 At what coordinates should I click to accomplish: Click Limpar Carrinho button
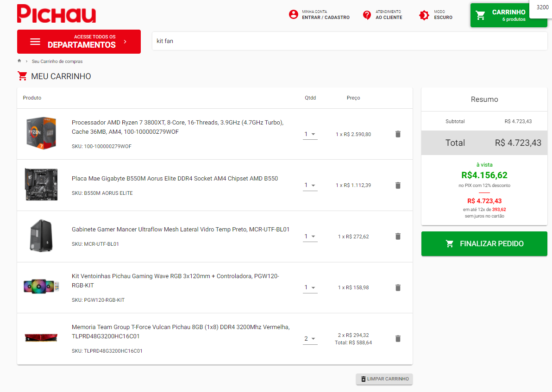[384, 379]
